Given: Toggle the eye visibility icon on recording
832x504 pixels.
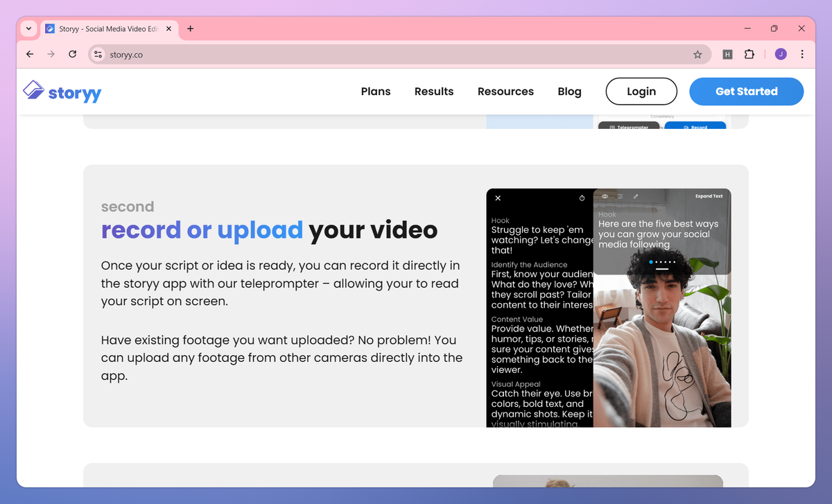Looking at the screenshot, I should point(605,196).
